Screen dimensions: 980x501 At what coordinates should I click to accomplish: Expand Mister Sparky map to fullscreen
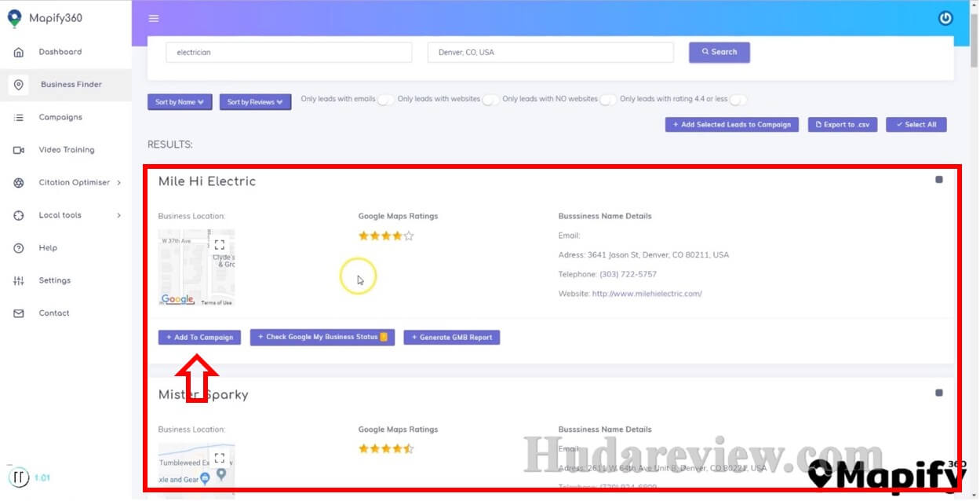pos(220,459)
